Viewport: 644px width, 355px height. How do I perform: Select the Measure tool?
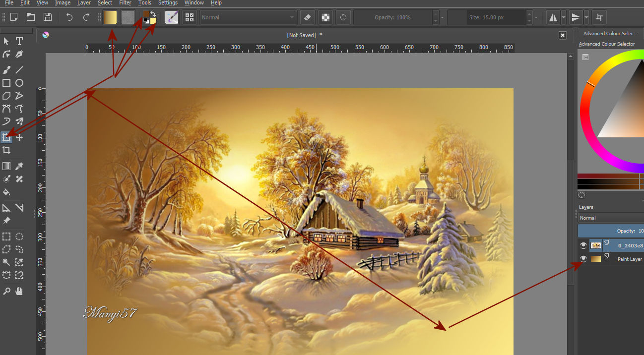tap(19, 208)
